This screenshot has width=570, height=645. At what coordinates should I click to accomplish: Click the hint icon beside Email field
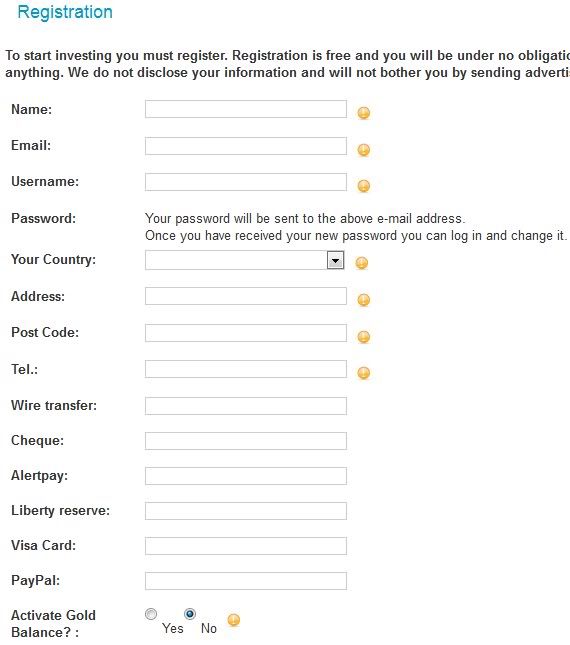364,150
